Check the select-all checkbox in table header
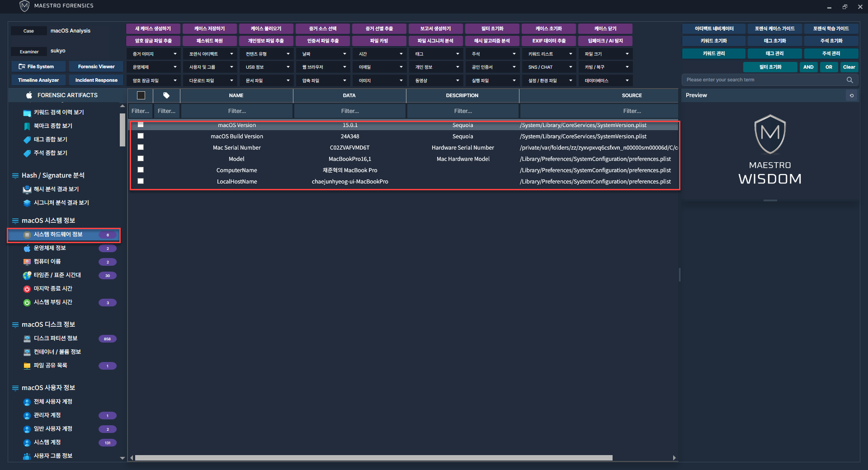The image size is (868, 470). coord(141,95)
